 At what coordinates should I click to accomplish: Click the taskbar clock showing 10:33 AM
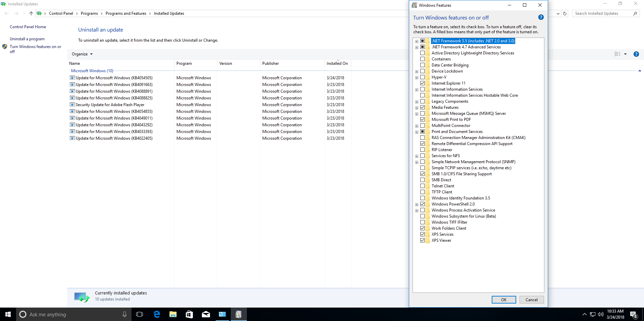615,314
